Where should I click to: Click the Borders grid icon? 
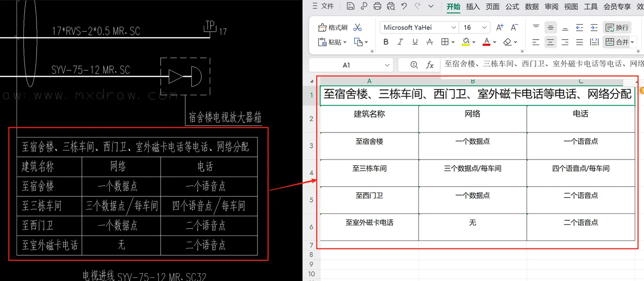(x=445, y=42)
